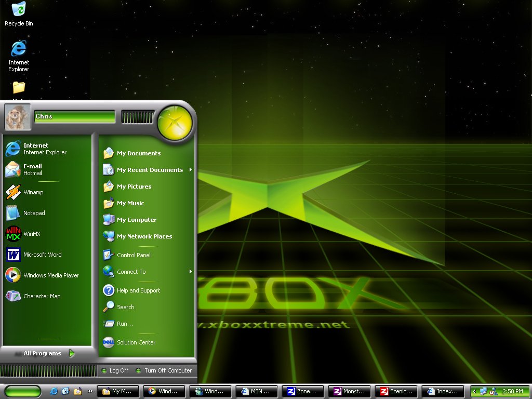Viewport: 532px width, 399px height.
Task: Launch Winamp from the Start menu
Action: pos(47,192)
